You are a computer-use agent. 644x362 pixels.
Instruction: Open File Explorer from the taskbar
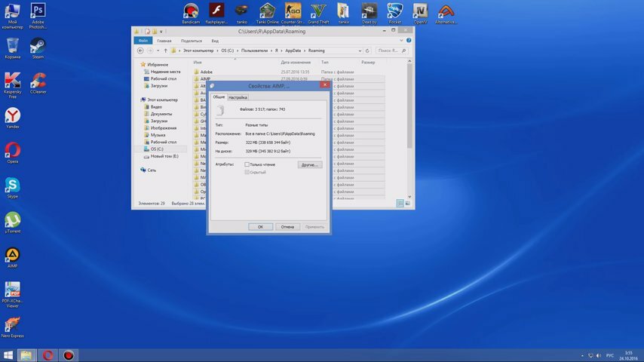[x=26, y=355]
